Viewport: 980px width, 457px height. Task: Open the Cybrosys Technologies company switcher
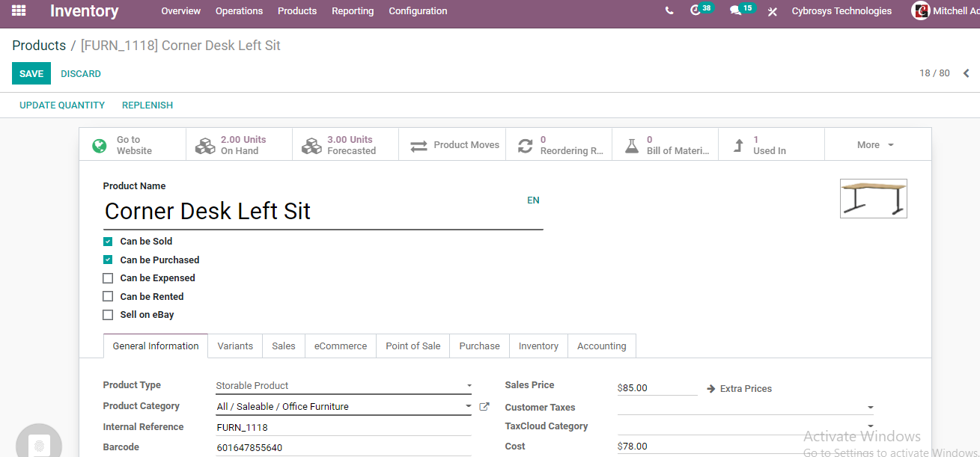point(841,11)
